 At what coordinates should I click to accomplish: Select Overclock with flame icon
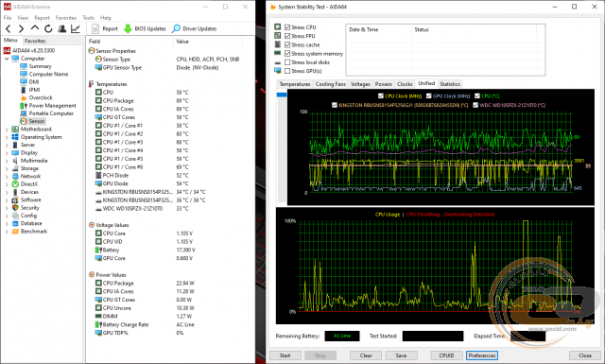pos(41,97)
